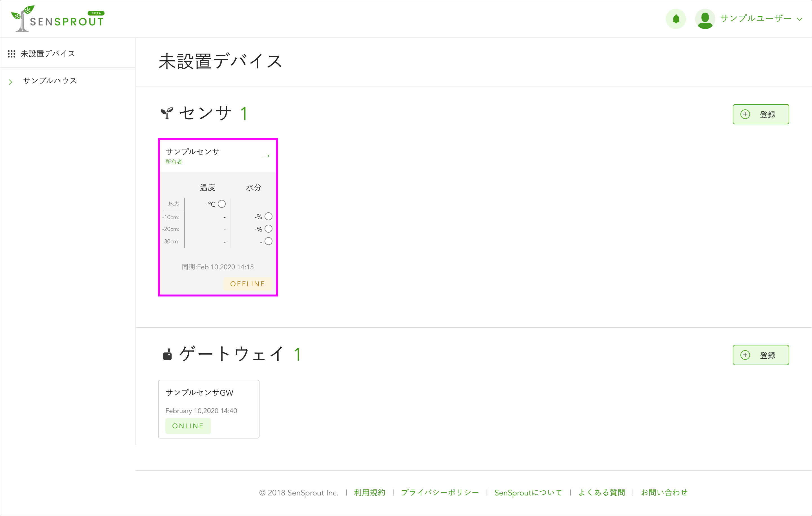
Task: Click the -20cm: depth label
Action: (171, 229)
